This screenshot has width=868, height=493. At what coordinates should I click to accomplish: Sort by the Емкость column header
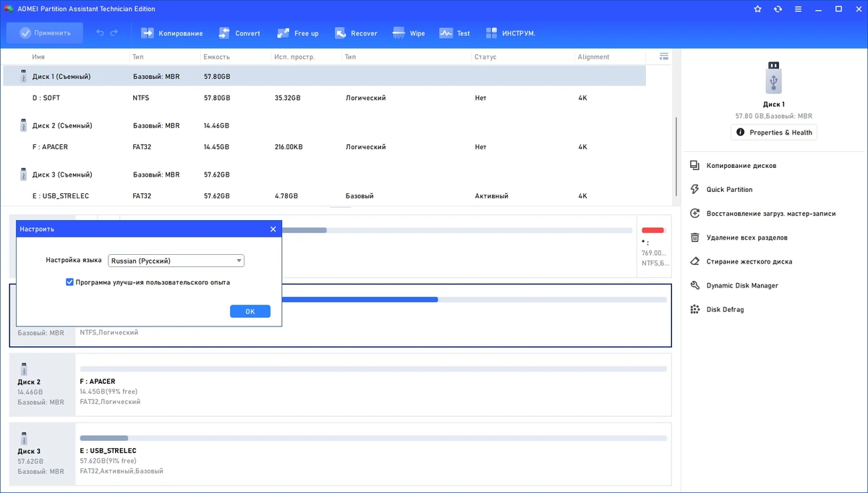[216, 56]
